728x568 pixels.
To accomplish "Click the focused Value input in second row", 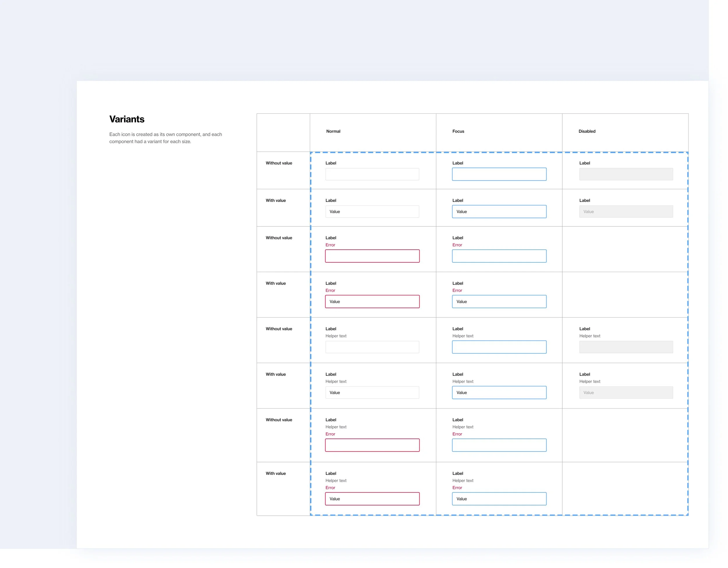I will 499,212.
